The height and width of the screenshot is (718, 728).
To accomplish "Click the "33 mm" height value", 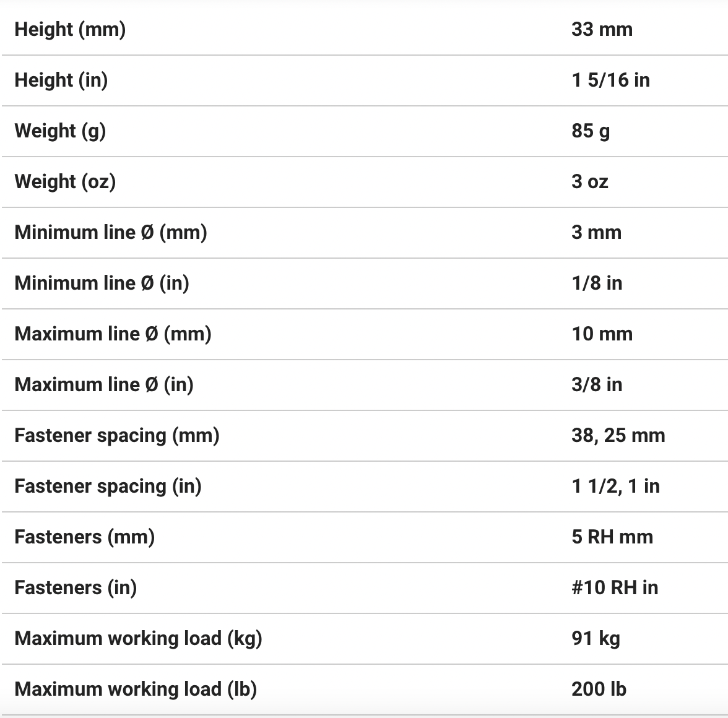I will coord(602,29).
